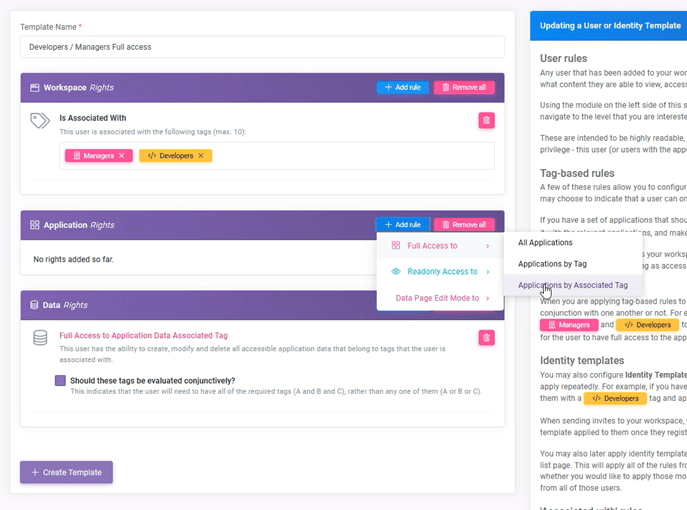Select Applications by Associated Tag
687x510 pixels.
click(x=572, y=286)
